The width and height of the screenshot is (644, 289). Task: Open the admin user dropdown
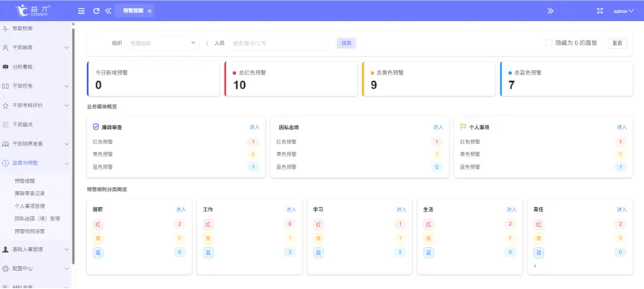[624, 12]
